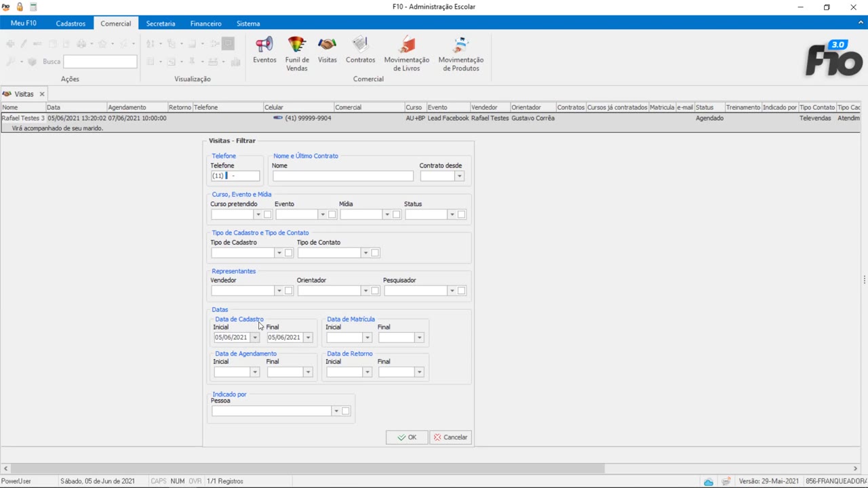
Task: Open Movimentação de Produtos
Action: click(x=461, y=54)
